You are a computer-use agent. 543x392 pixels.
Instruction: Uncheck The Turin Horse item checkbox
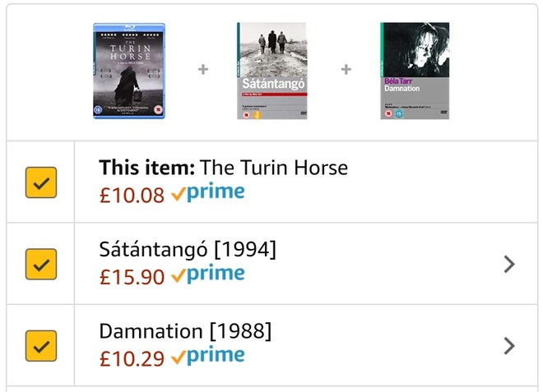tap(41, 182)
